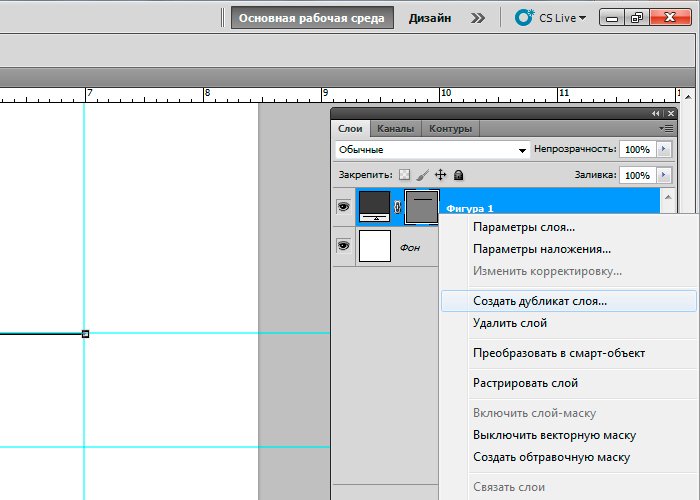Show more workspaces via double chevron
700x500 pixels.
point(479,18)
